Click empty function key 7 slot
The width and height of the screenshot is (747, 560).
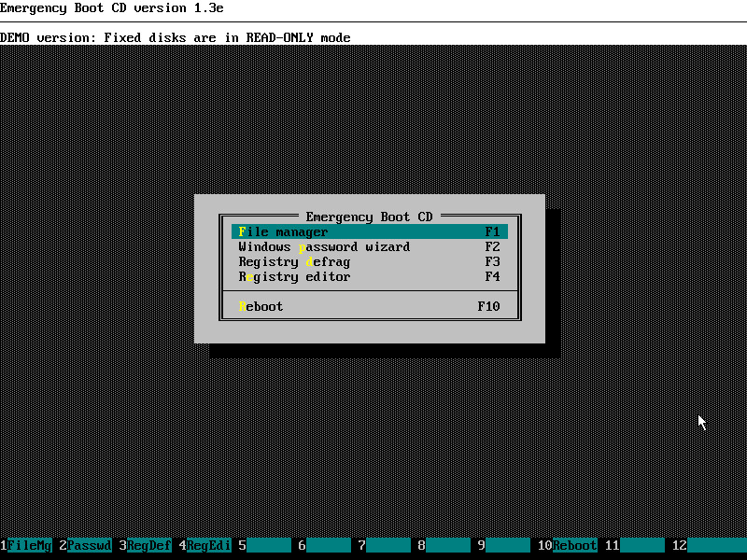click(388, 545)
